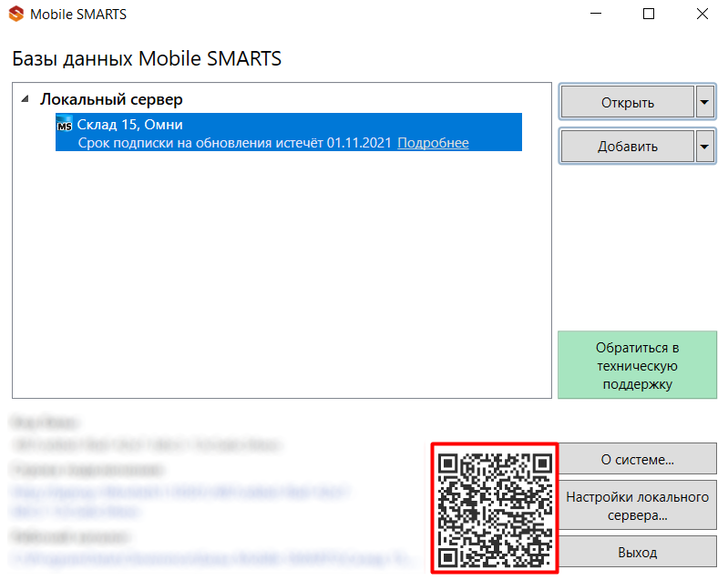728x580 pixels.
Task: Click Обратиться в техническую поддержку button
Action: pos(638,365)
